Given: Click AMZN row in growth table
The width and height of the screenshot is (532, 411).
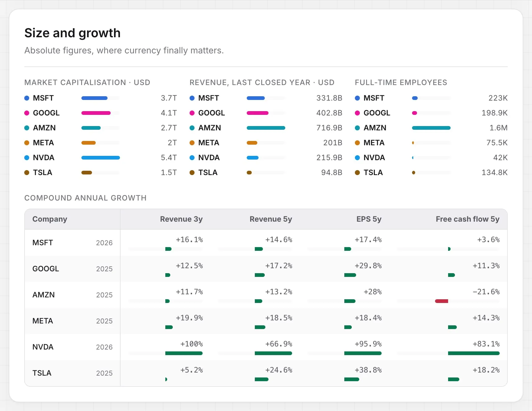Looking at the screenshot, I should point(266,295).
